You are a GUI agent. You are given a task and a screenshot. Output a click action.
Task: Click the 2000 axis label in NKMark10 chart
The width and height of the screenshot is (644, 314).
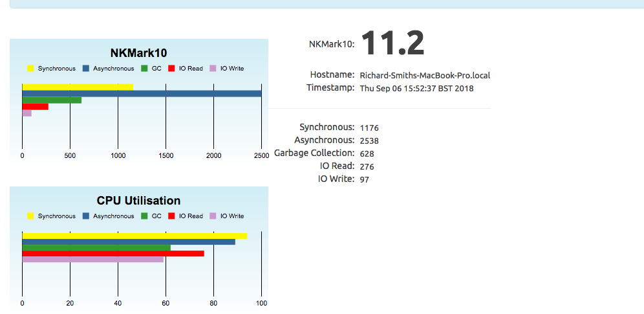(213, 156)
